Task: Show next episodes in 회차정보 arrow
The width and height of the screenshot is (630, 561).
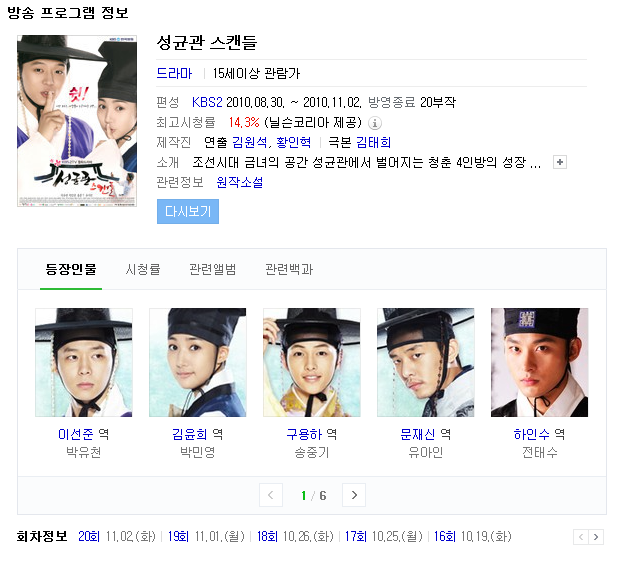Action: click(x=596, y=537)
